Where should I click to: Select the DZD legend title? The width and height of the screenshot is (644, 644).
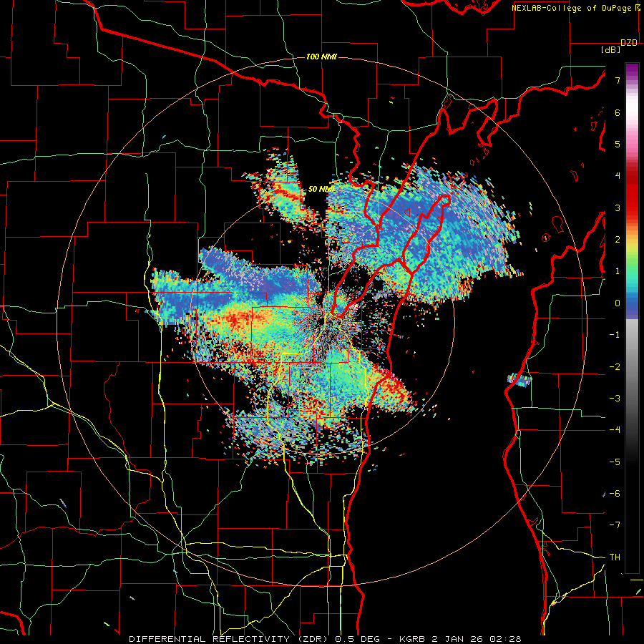tap(629, 43)
